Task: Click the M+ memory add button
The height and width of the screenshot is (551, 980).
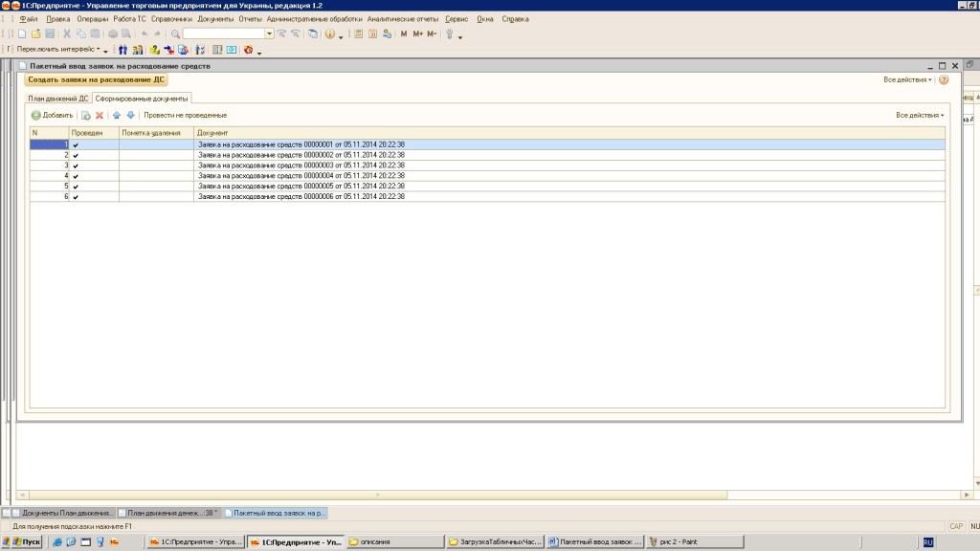Action: [x=417, y=33]
